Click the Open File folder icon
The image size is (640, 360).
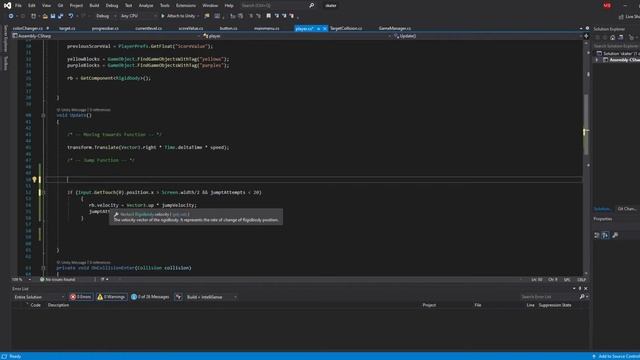pos(45,16)
